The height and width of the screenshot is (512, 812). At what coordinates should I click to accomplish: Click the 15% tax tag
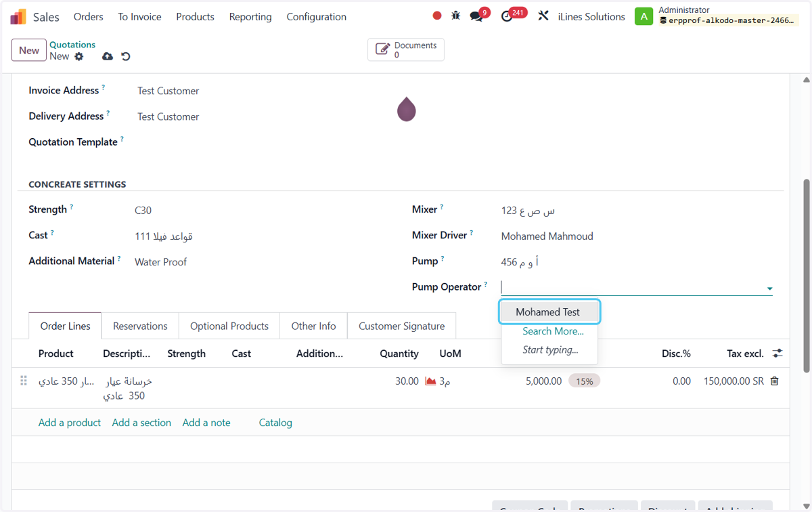point(585,381)
